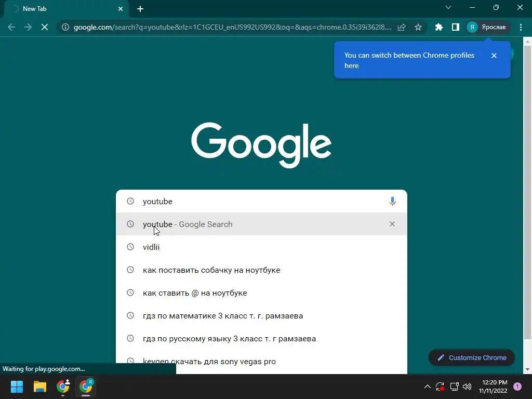Click the search box containing youtube
This screenshot has width=532, height=399.
pos(261,201)
